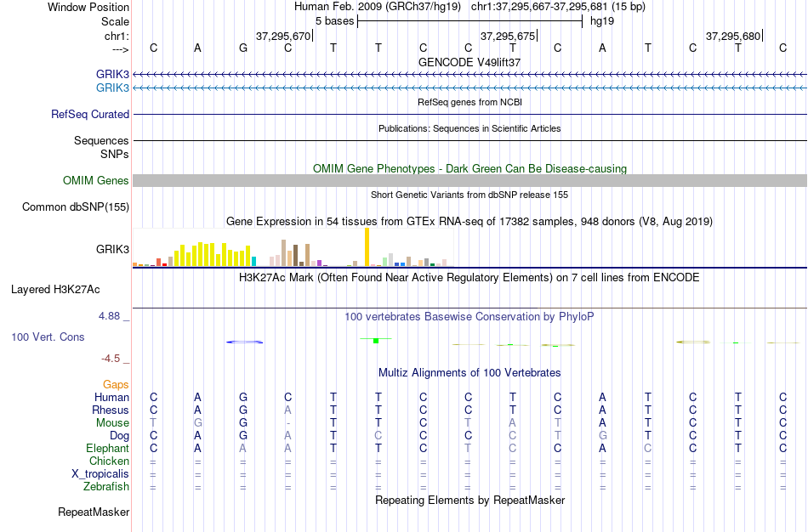Click Gene Expression in 54 tissues GTEx title
The image size is (808, 532).
469,222
